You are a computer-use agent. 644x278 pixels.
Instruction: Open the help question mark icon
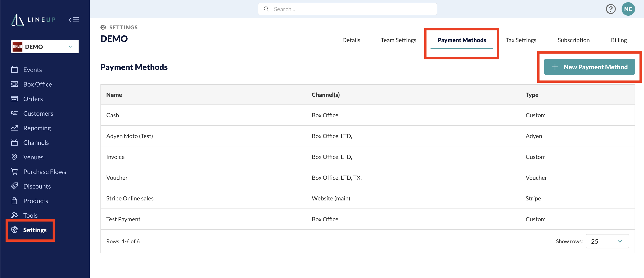tap(611, 9)
